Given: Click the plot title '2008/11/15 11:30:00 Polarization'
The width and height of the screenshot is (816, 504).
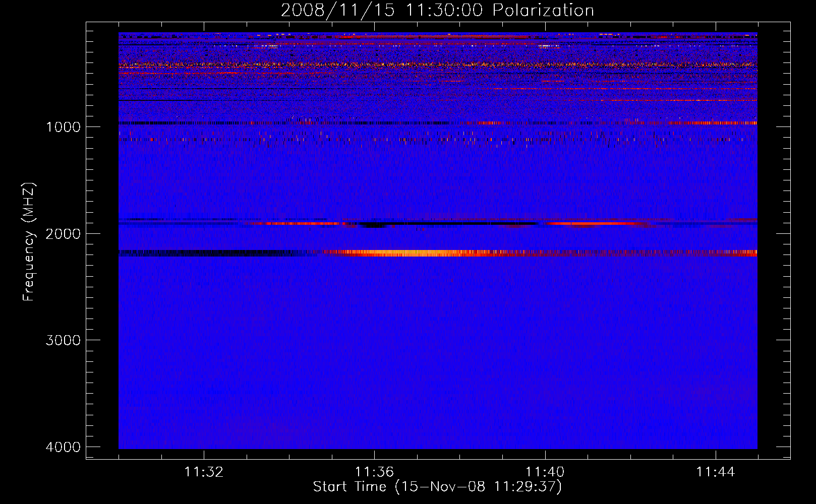Looking at the screenshot, I should (437, 10).
